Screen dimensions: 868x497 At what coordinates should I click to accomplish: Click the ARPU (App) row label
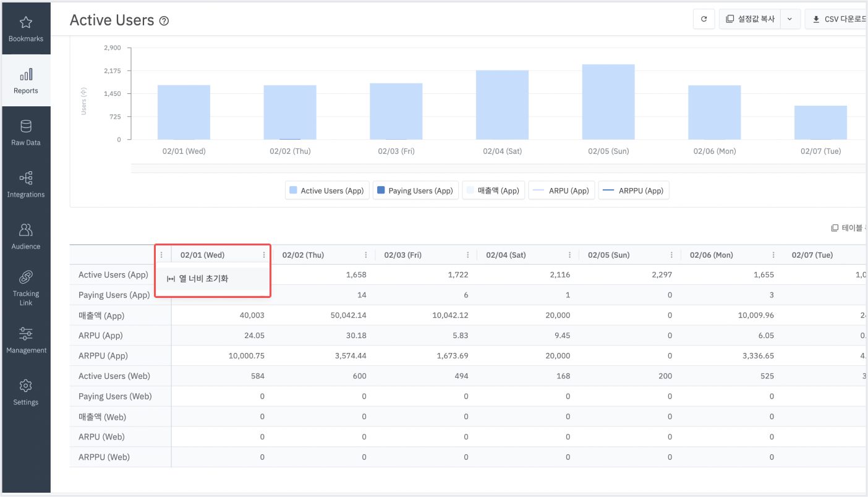101,336
